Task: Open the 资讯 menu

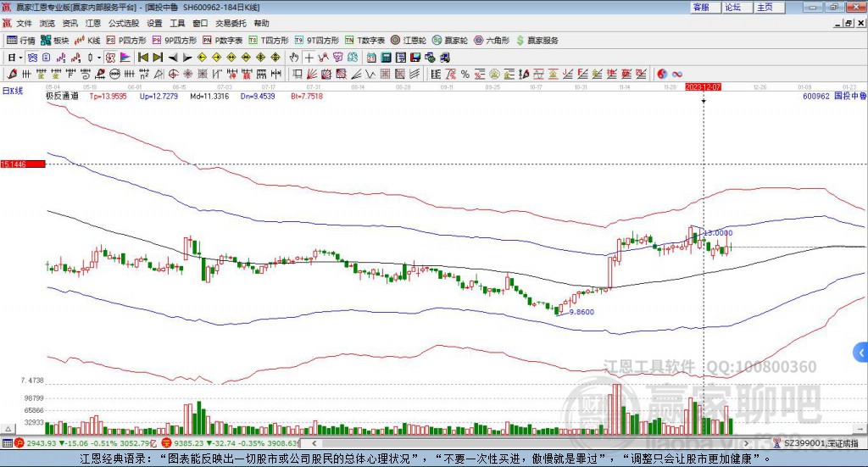Action: pyautogui.click(x=70, y=23)
